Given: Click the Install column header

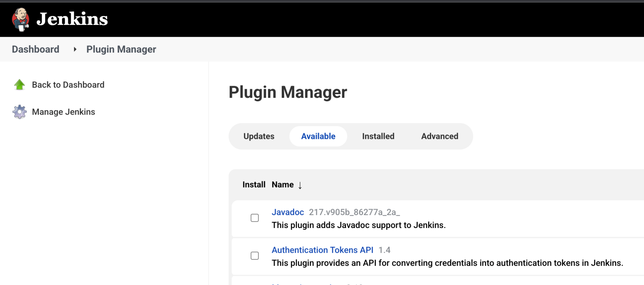Looking at the screenshot, I should pyautogui.click(x=254, y=185).
